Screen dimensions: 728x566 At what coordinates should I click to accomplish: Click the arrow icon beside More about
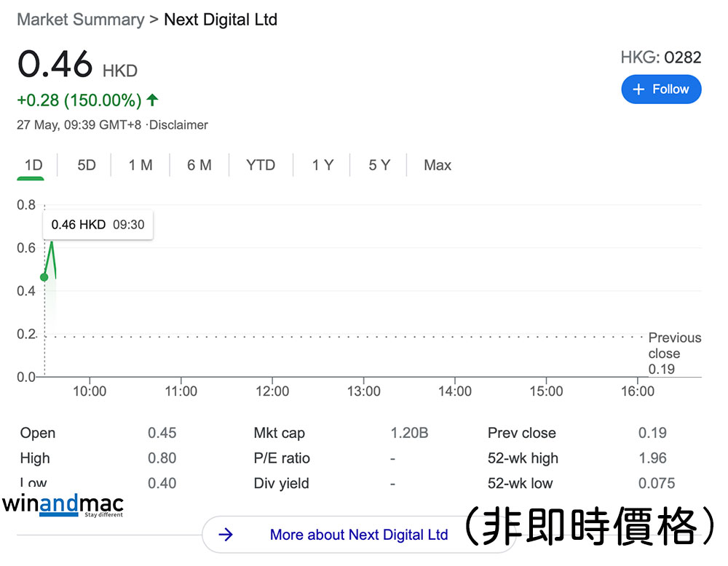226,535
